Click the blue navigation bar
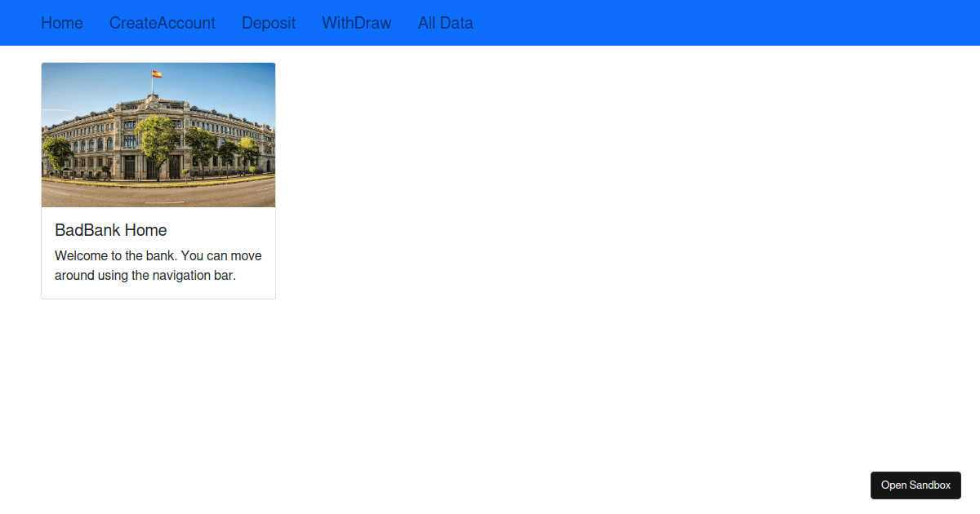Viewport: 980px width, 514px height. pos(653,23)
